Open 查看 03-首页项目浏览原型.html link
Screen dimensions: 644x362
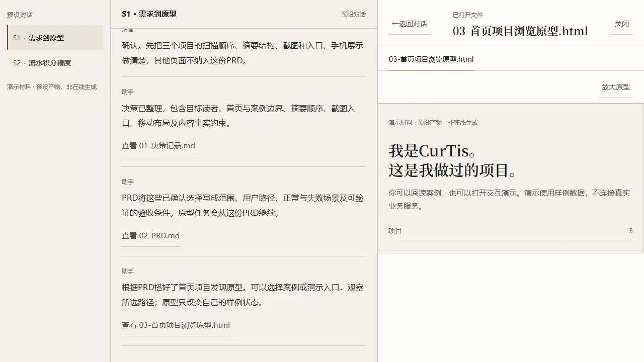pyautogui.click(x=176, y=325)
